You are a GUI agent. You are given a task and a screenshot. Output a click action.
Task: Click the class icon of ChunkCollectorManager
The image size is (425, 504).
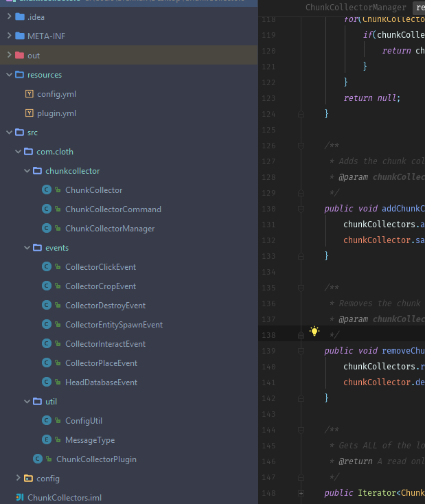coord(47,228)
